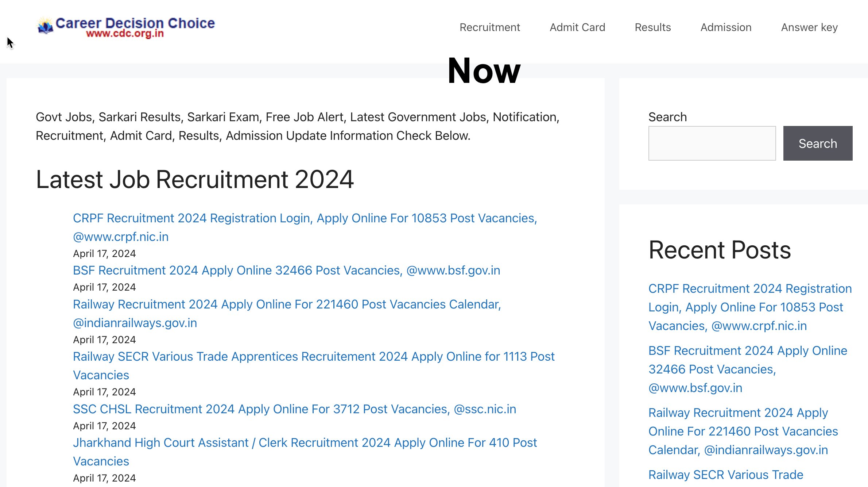
Task: Open CRPF Recruitment link under Recent Posts
Action: pos(750,307)
